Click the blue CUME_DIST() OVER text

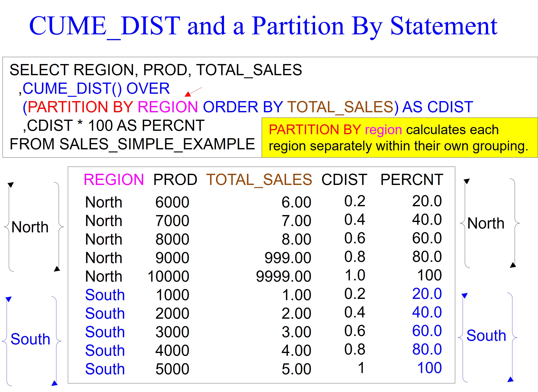96,88
